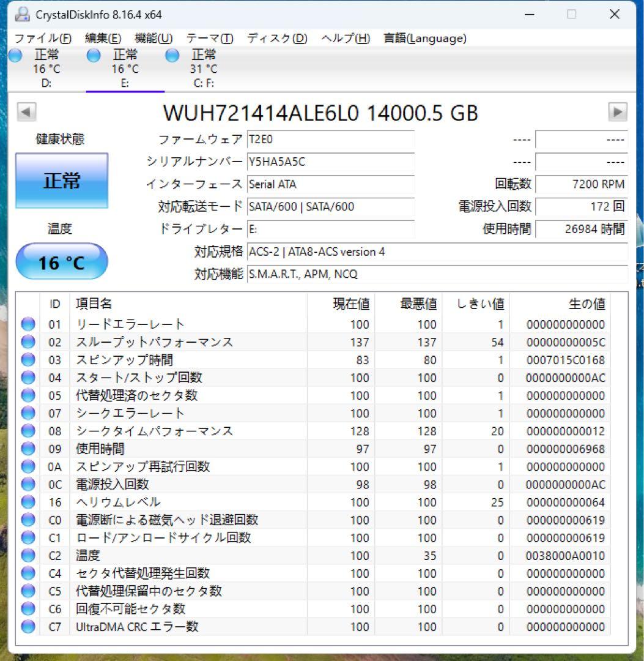Screen dimensions: 644x661
Task: Click the CrystalDiskInfo application icon in titlebar
Action: 23,13
